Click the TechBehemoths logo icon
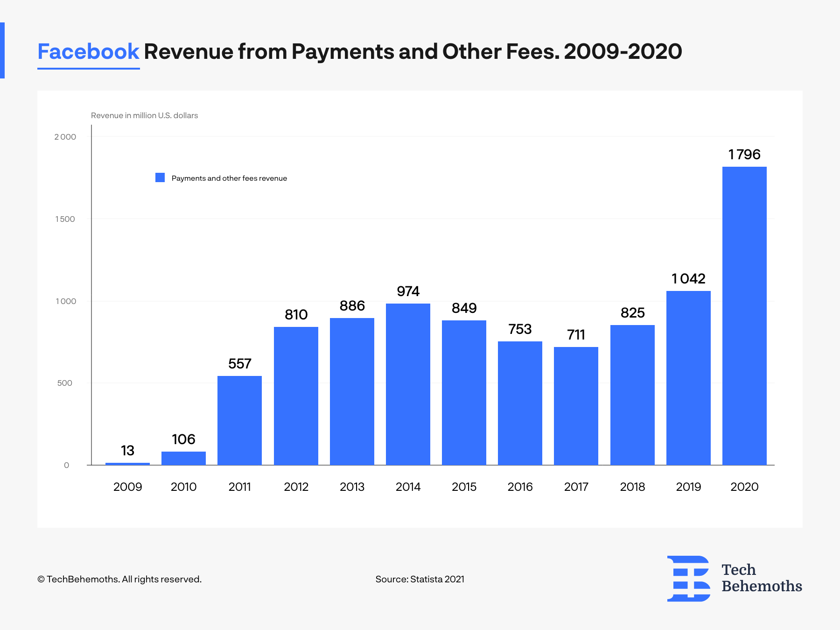This screenshot has height=630, width=840. click(689, 578)
